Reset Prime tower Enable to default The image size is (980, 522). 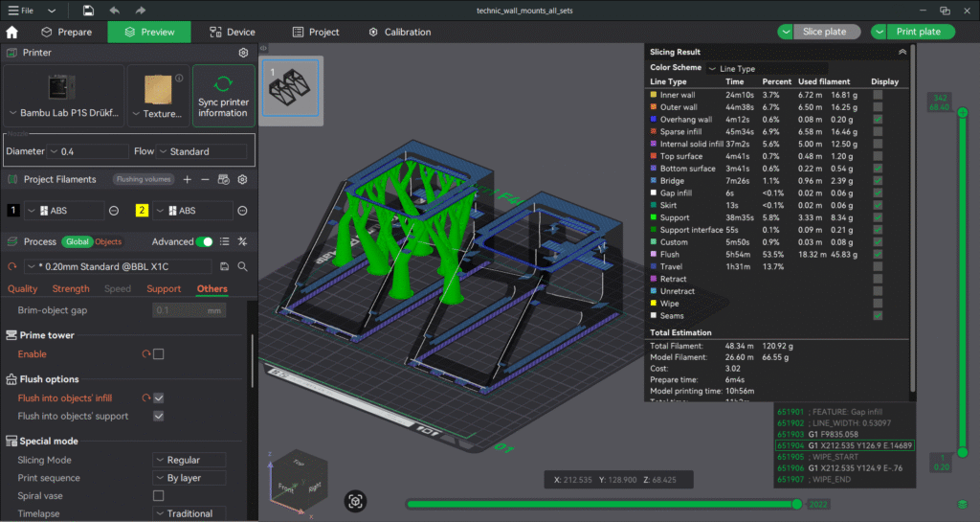pos(146,353)
